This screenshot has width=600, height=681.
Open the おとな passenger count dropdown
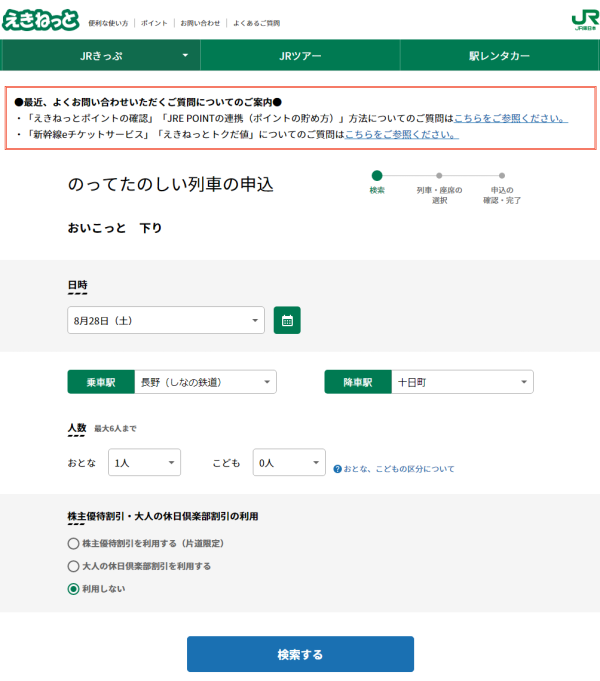pos(144,462)
